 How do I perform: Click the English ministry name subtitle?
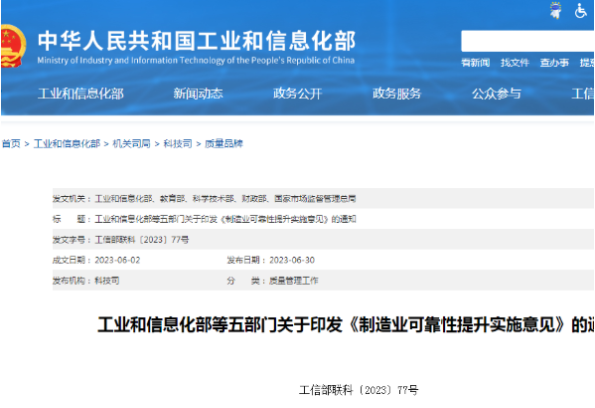(x=196, y=60)
